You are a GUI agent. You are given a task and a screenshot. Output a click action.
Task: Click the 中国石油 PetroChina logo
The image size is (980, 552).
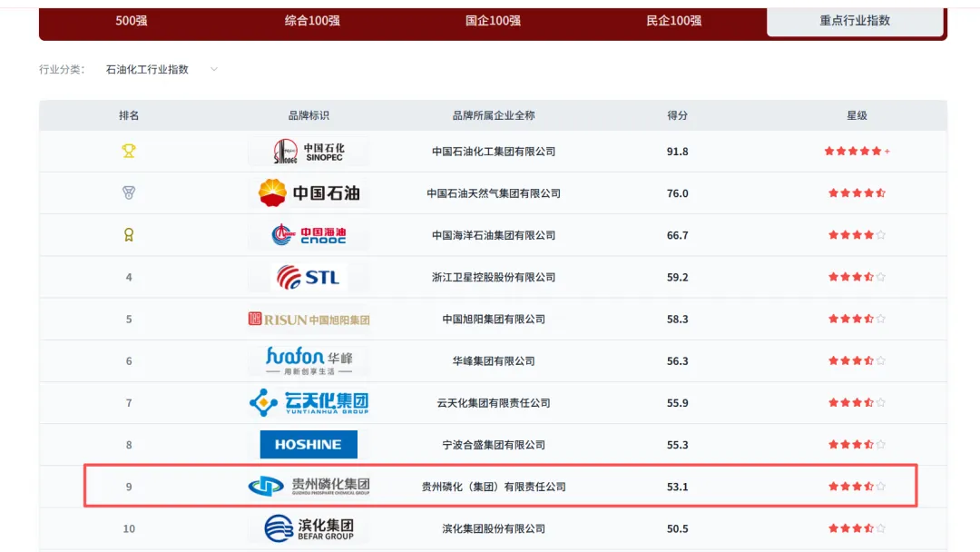(x=309, y=192)
